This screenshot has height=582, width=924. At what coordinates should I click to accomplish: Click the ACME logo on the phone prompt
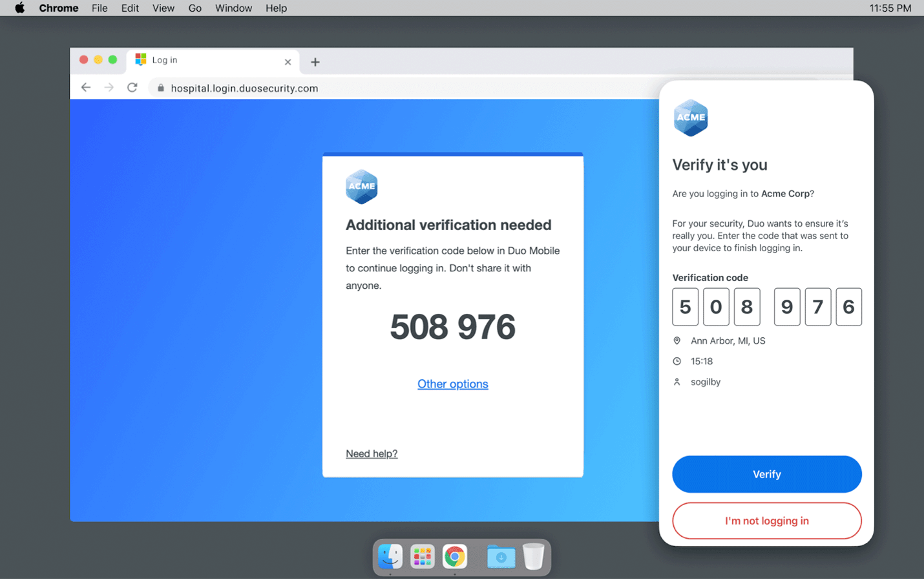click(691, 118)
